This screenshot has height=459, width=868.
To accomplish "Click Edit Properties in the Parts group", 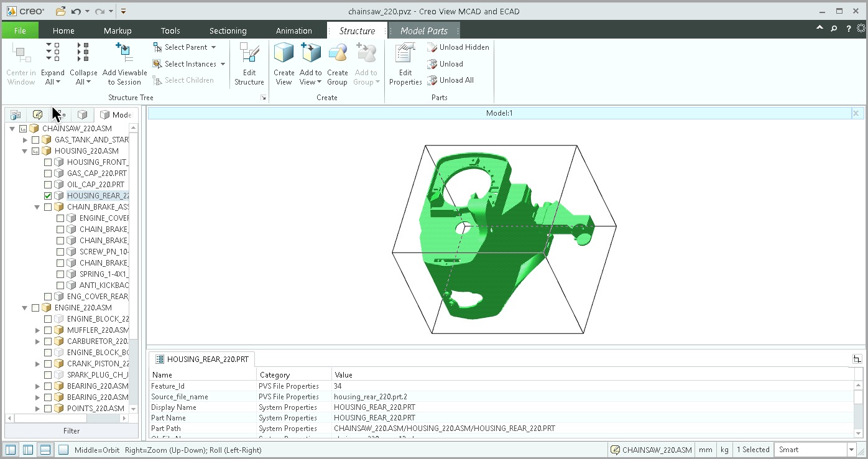I will pos(405,62).
